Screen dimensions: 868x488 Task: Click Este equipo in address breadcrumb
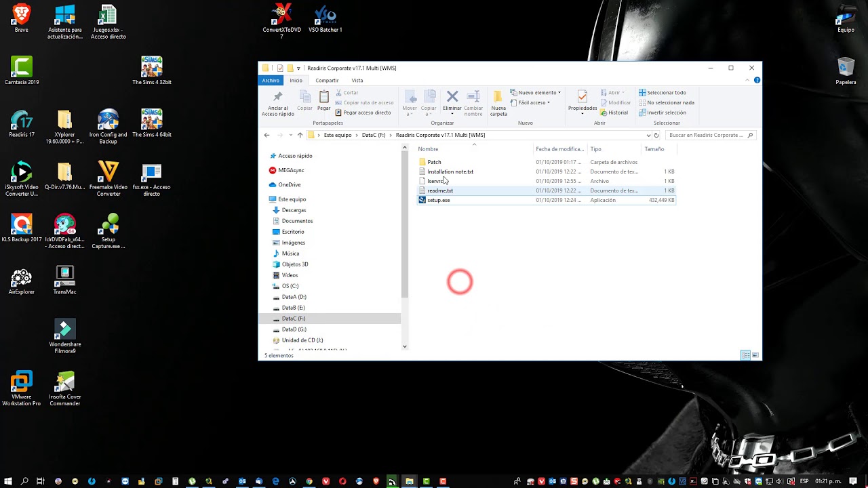coord(338,135)
